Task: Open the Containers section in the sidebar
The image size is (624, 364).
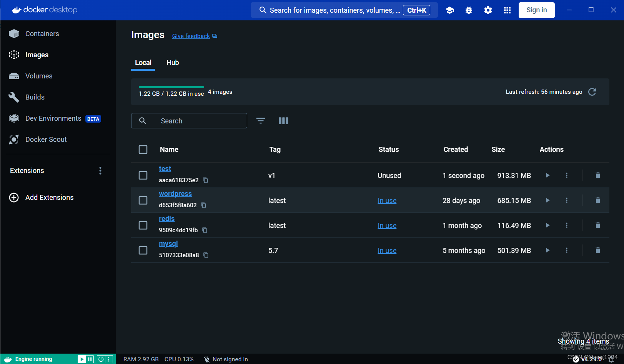Action: tap(42, 33)
